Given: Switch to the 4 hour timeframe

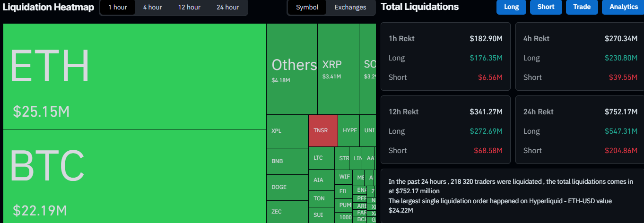Looking at the screenshot, I should (x=152, y=8).
